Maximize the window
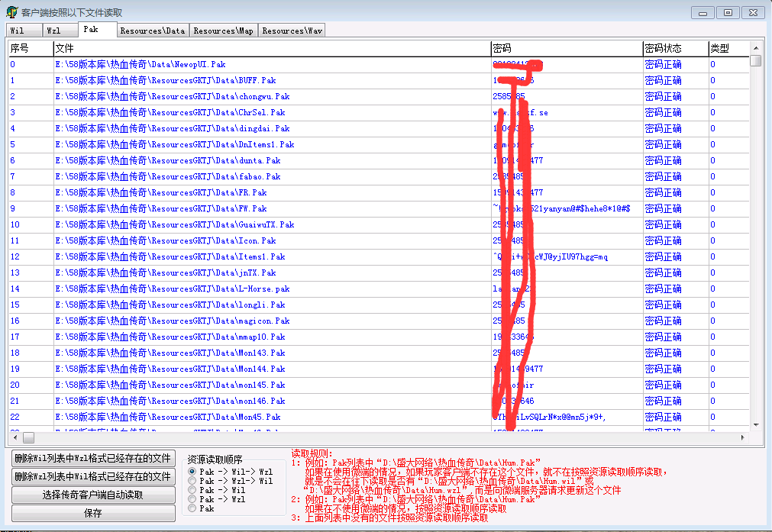The image size is (772, 532). coord(728,13)
